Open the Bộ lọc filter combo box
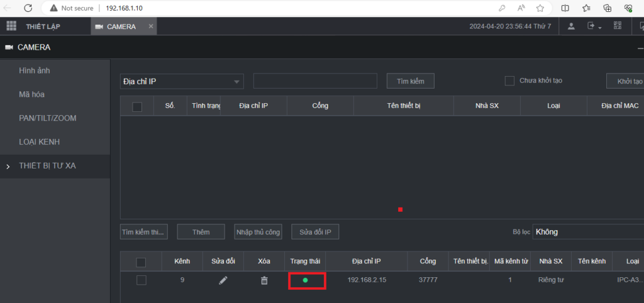 pos(587,232)
